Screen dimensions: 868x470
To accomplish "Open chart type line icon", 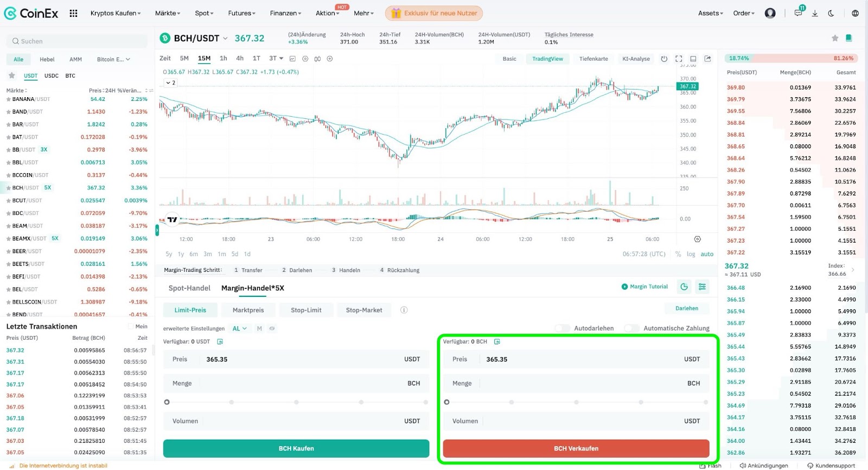I will [292, 59].
